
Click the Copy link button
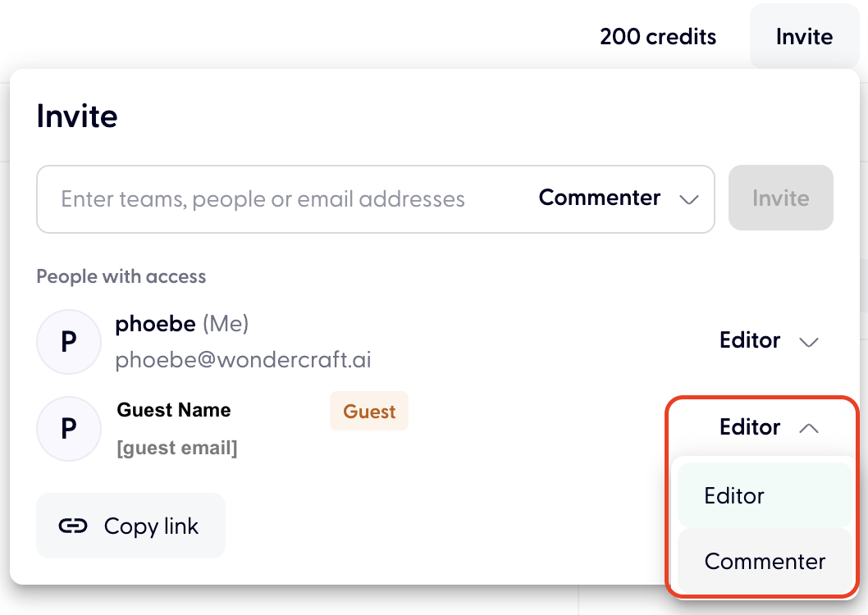tap(130, 526)
